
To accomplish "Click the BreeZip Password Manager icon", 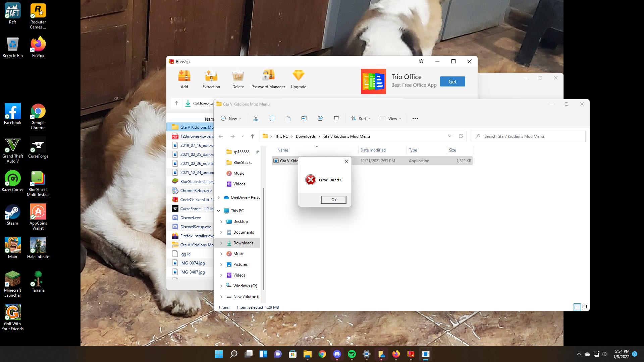I will click(268, 76).
